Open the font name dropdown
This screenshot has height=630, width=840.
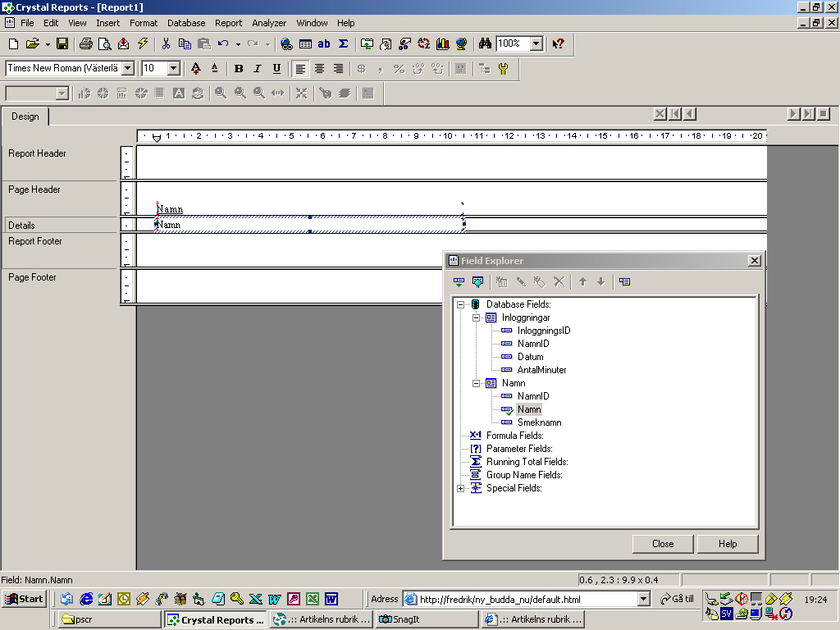click(127, 68)
